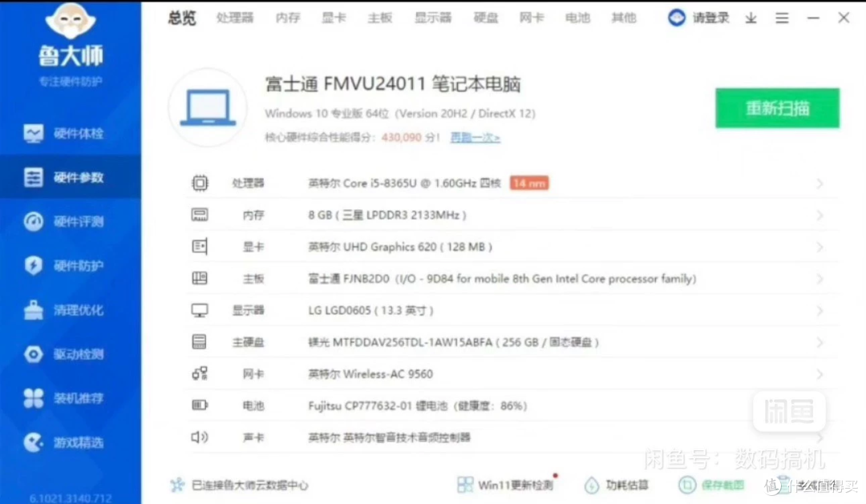Switch to the 内存 memory tab
This screenshot has width=866, height=504.
288,18
